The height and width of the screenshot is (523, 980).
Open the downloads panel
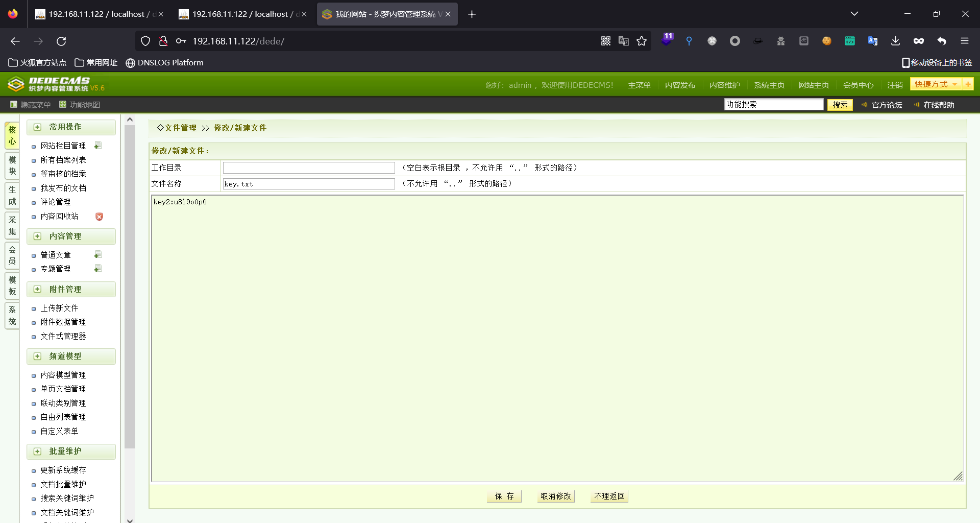(895, 41)
